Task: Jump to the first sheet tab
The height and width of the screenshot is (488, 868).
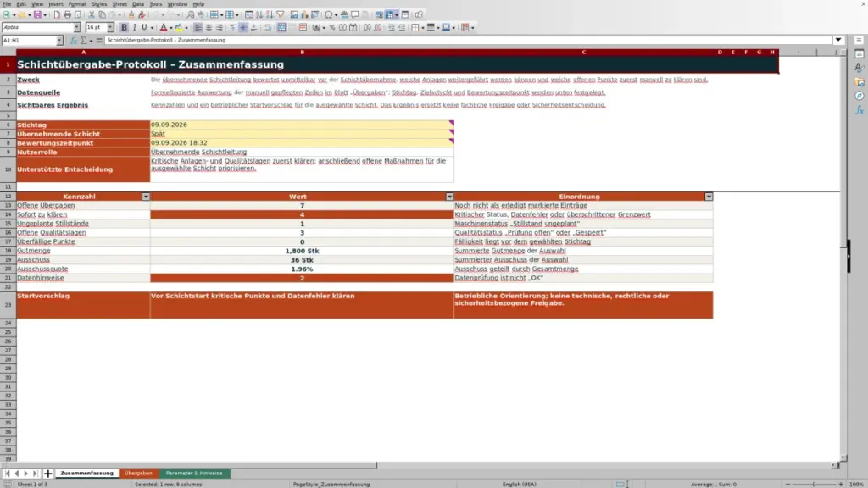Action: pos(7,474)
